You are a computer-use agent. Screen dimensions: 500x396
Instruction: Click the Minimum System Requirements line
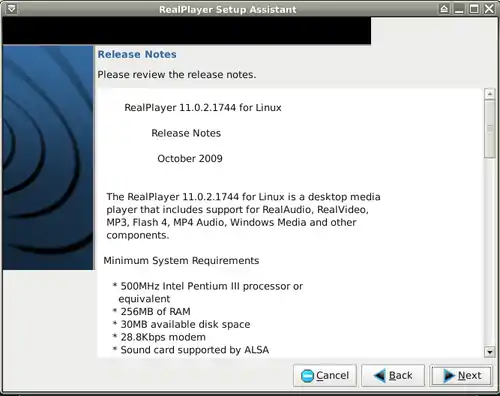click(181, 260)
